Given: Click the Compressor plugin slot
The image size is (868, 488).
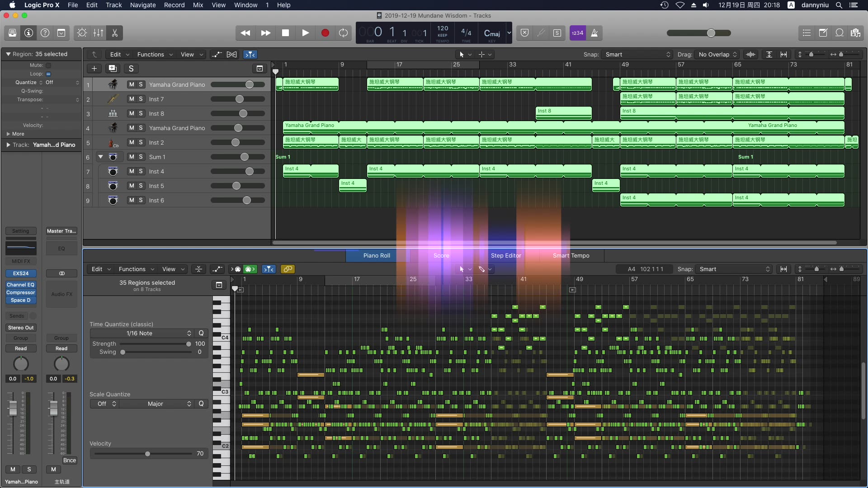Looking at the screenshot, I should pyautogui.click(x=21, y=292).
